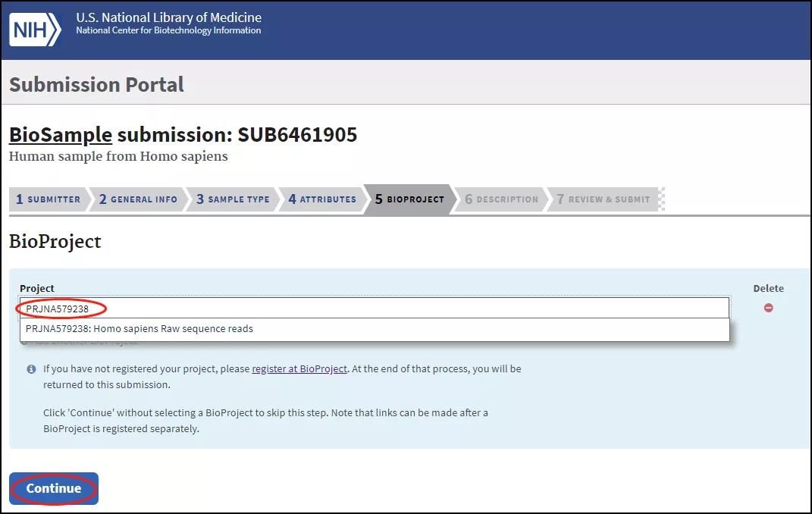This screenshot has height=514, width=812.
Task: Open U.S. National Library of Medicine header link
Action: pos(169,17)
